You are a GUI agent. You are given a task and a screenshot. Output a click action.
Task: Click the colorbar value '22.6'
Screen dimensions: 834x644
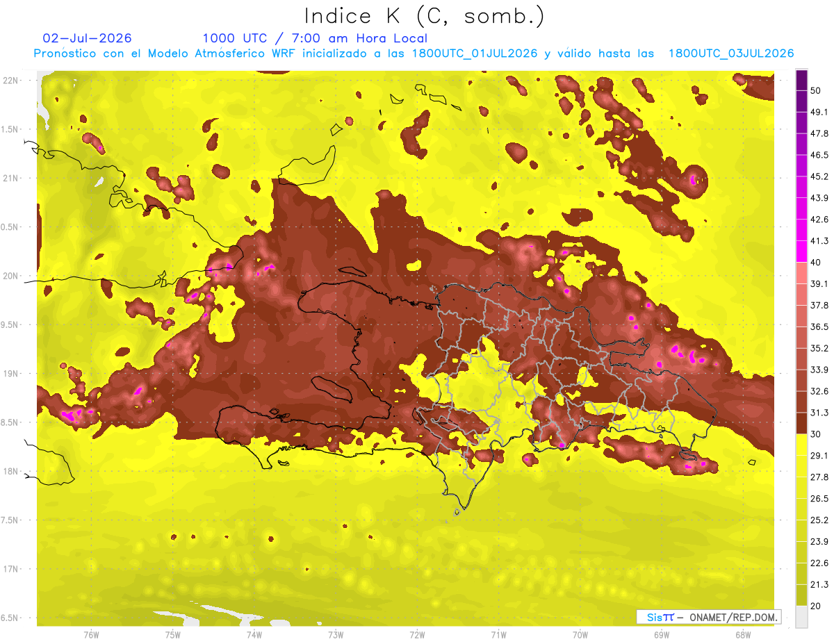(819, 563)
